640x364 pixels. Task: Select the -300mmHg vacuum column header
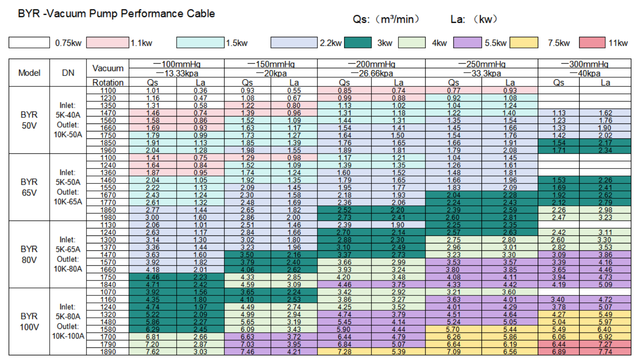[x=584, y=64]
